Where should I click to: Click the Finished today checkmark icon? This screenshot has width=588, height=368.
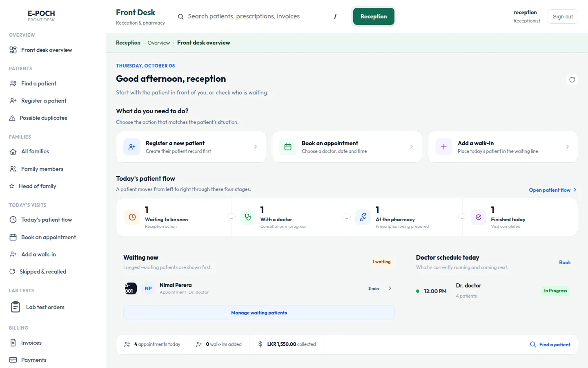[x=479, y=217]
